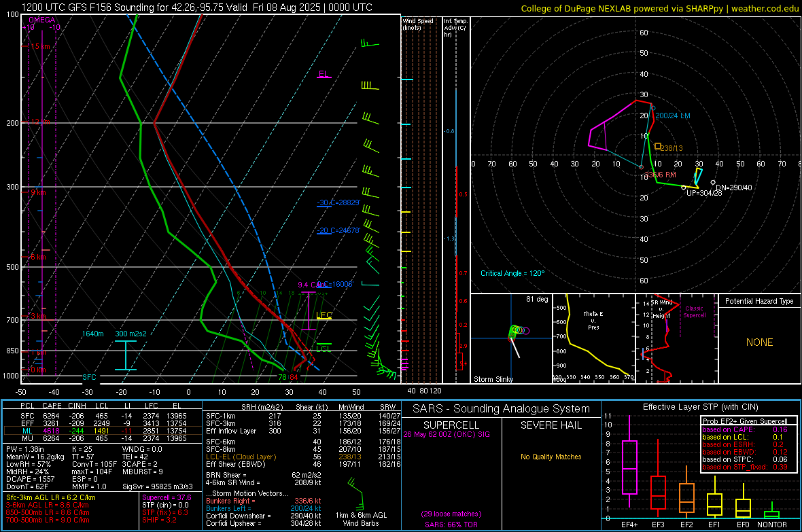Click the green 1km & 6km wind barb glyph
Viewport: 802px width, 532px height.
(x=355, y=494)
